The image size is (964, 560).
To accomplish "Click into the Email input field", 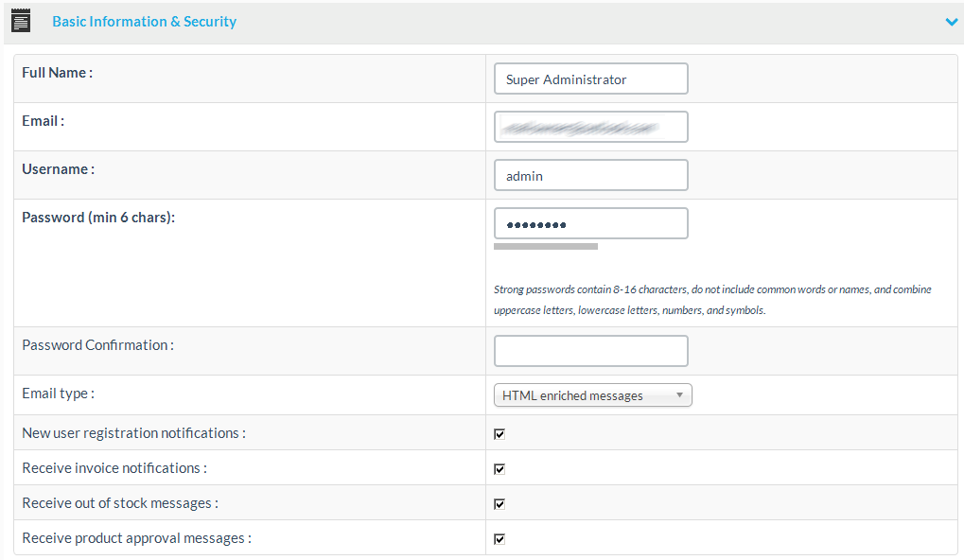I will click(590, 128).
